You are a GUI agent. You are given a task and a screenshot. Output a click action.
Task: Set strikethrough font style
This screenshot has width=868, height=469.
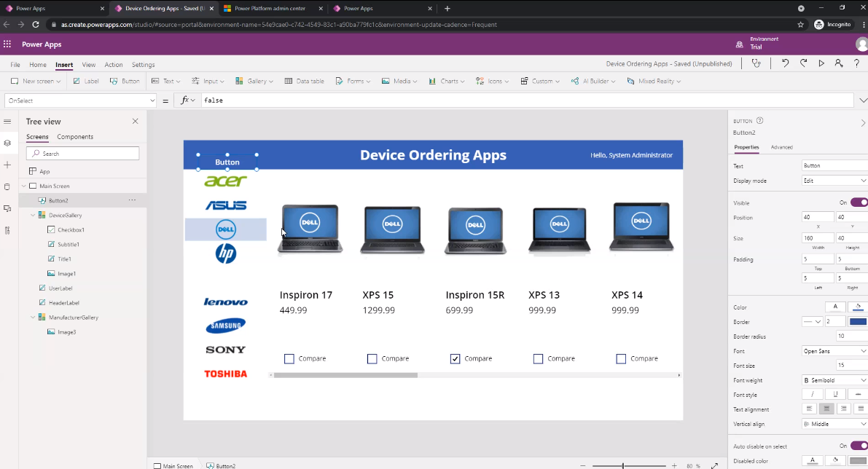point(858,394)
